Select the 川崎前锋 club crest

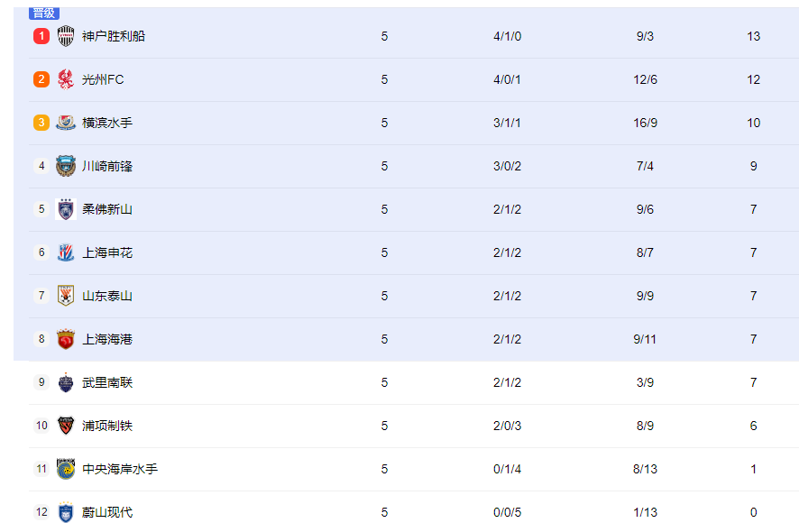coord(65,166)
